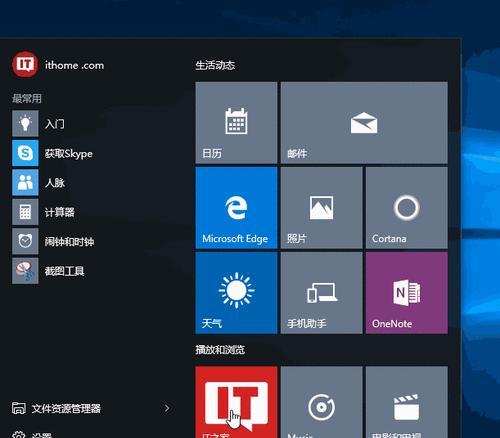Image resolution: width=500 pixels, height=438 pixels.
Task: Click the 截图工具 app label
Action: [65, 271]
